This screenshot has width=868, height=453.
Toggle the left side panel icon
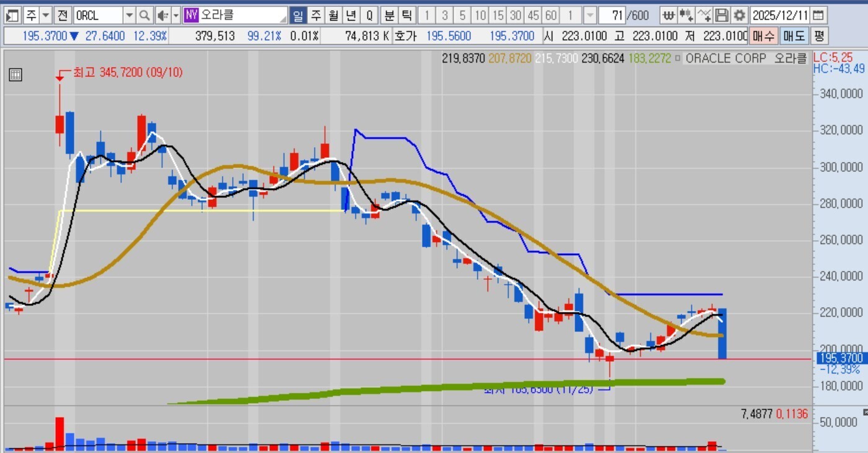12,15
